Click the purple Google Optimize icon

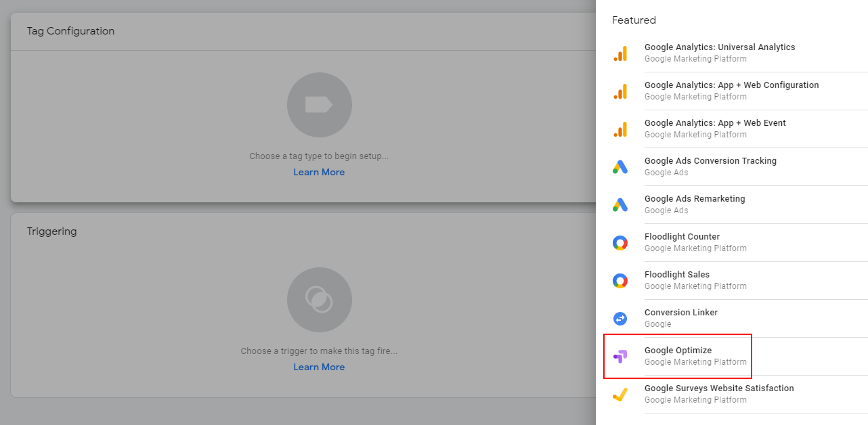[x=620, y=357]
